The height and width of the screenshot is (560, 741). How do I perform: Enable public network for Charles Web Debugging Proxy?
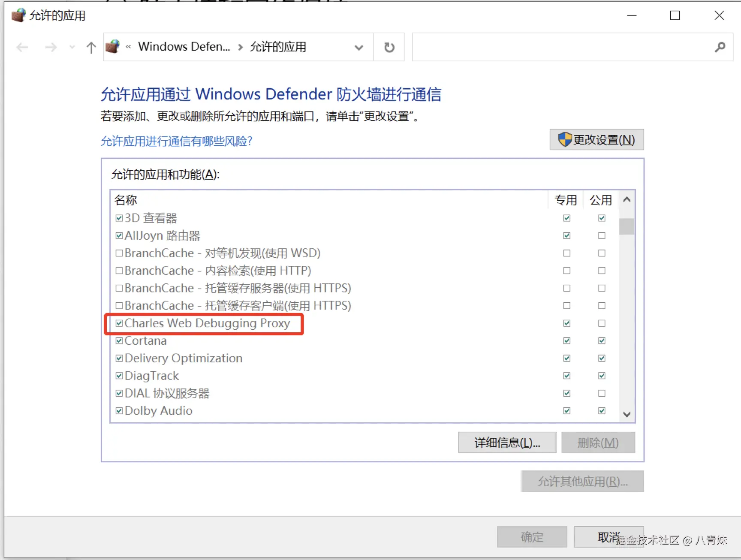[602, 323]
